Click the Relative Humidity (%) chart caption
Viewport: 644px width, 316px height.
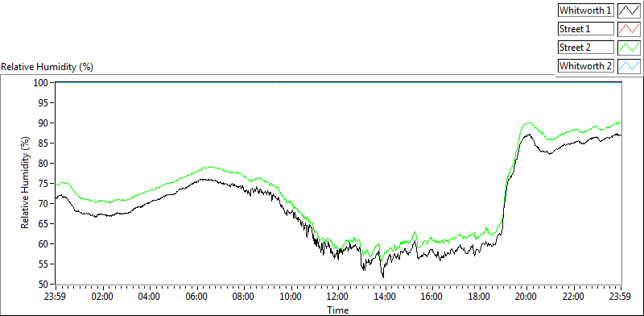(x=47, y=67)
